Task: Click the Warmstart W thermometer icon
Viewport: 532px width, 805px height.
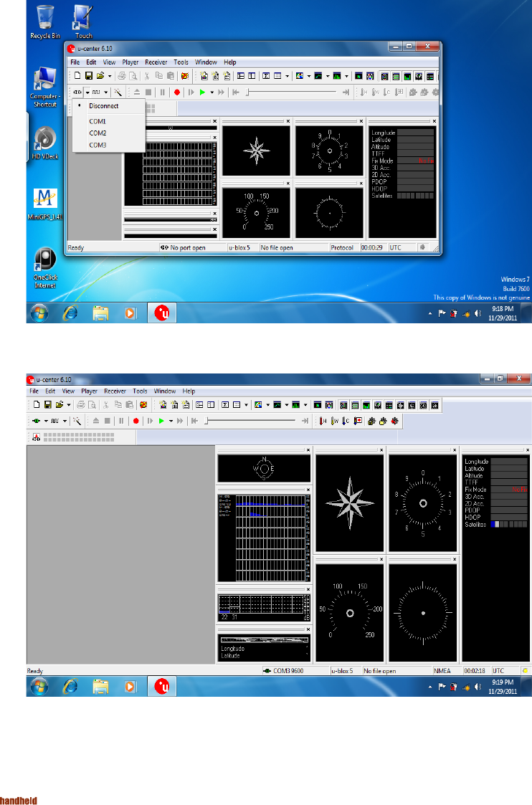Action: tap(334, 421)
